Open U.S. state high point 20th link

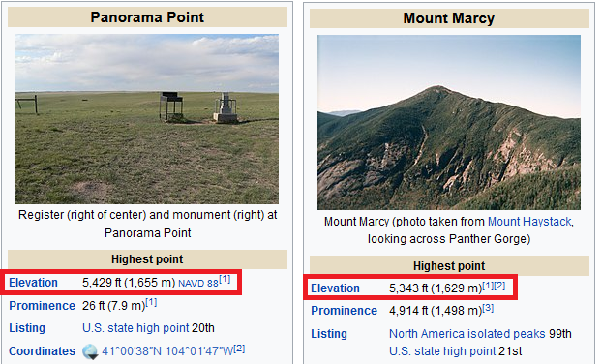tap(135, 328)
